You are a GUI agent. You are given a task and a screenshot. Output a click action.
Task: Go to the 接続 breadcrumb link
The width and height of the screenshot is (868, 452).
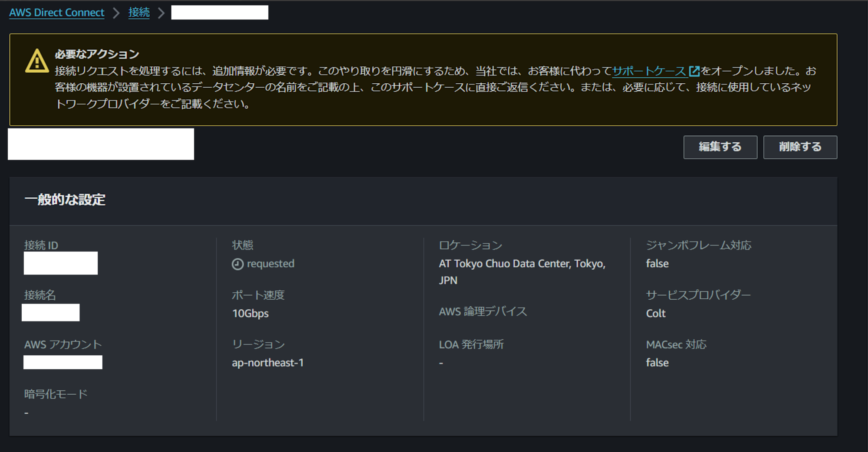pos(139,13)
